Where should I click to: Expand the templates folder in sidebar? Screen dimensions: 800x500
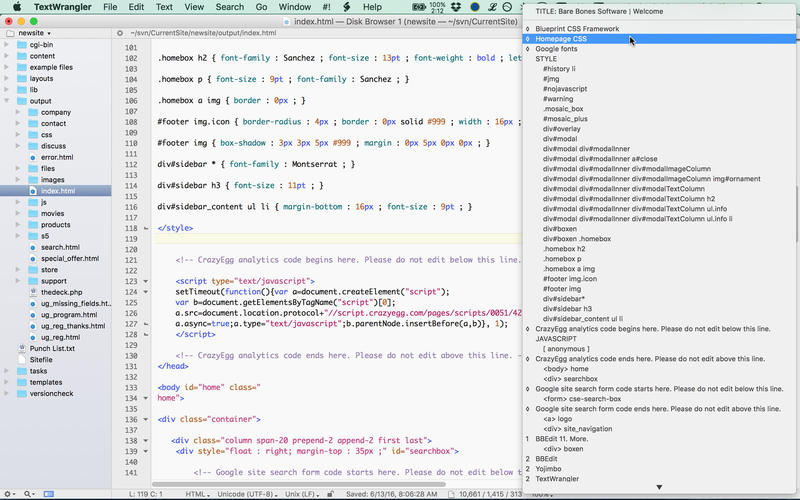[x=7, y=382]
